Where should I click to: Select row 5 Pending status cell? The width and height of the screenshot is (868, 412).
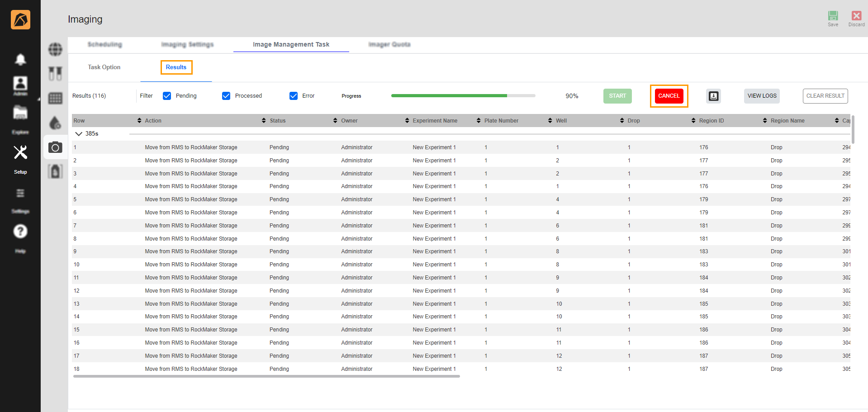[x=279, y=199]
